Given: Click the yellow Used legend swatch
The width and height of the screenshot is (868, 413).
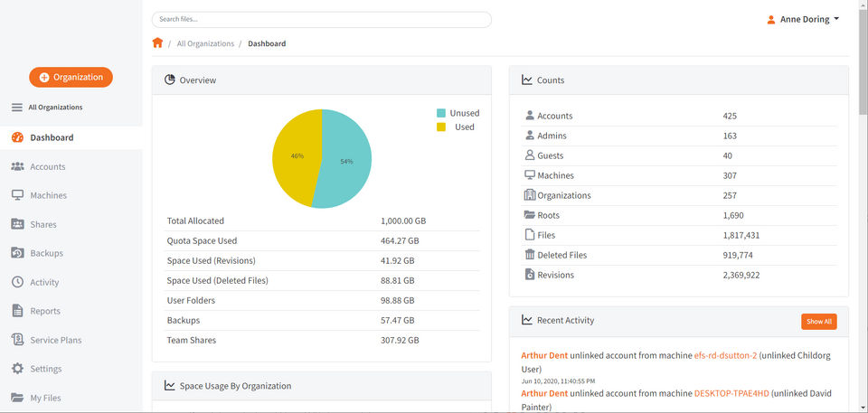Looking at the screenshot, I should pos(441,127).
